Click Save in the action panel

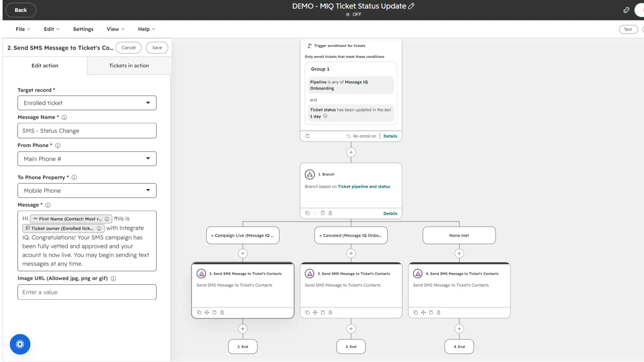(x=157, y=47)
